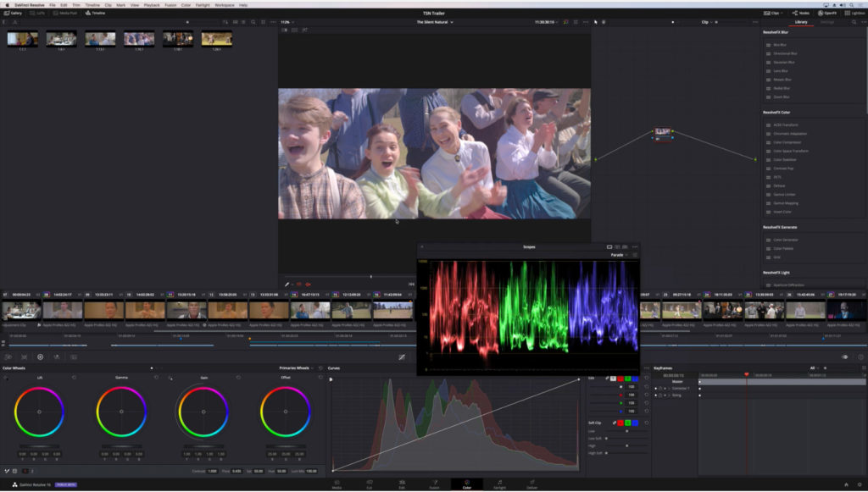Viewport: 868px width, 492px height.
Task: Open the Clips button dropdown arrow
Action: pos(781,13)
